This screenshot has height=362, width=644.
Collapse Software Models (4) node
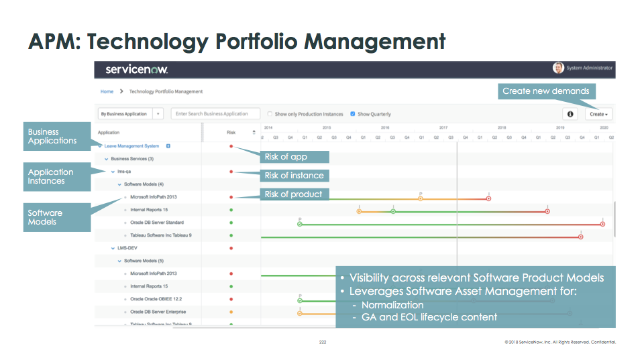(x=119, y=184)
